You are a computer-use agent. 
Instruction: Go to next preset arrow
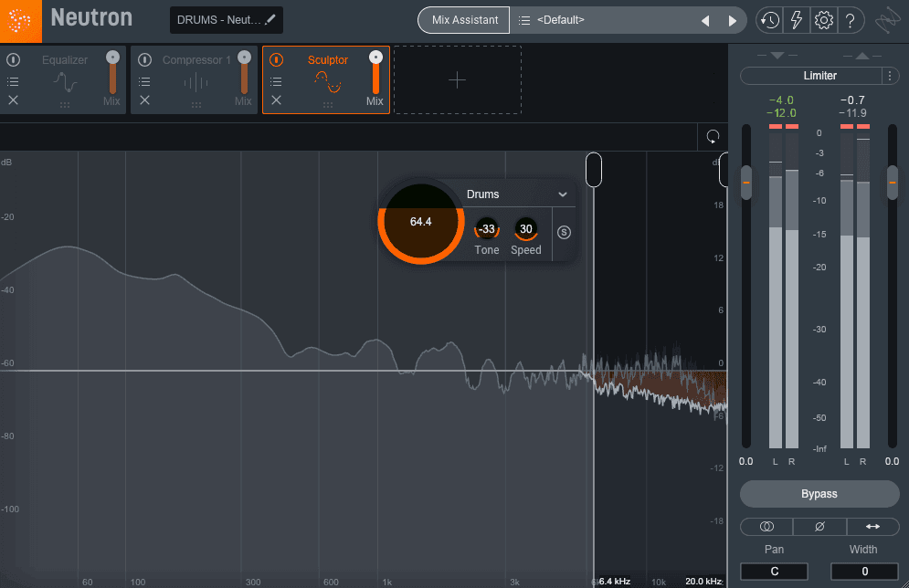(732, 21)
